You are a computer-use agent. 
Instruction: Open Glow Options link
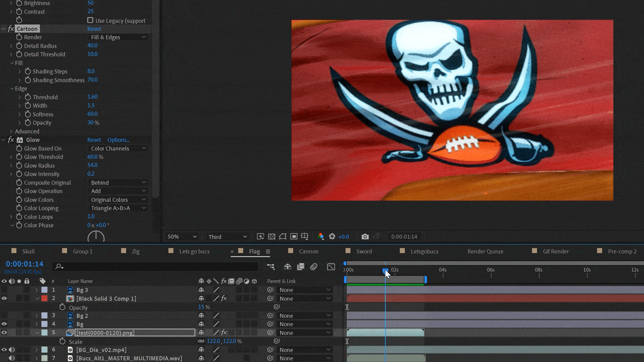pyautogui.click(x=118, y=140)
